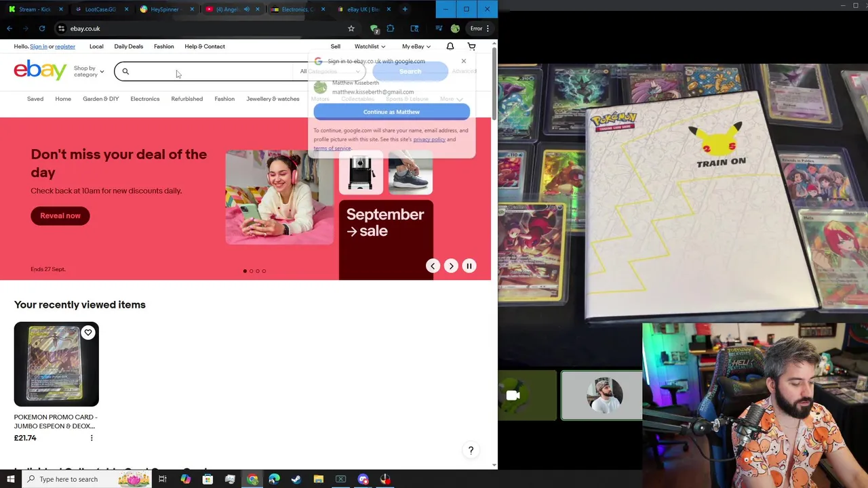Open the privacy policy link in popup

[x=429, y=140]
